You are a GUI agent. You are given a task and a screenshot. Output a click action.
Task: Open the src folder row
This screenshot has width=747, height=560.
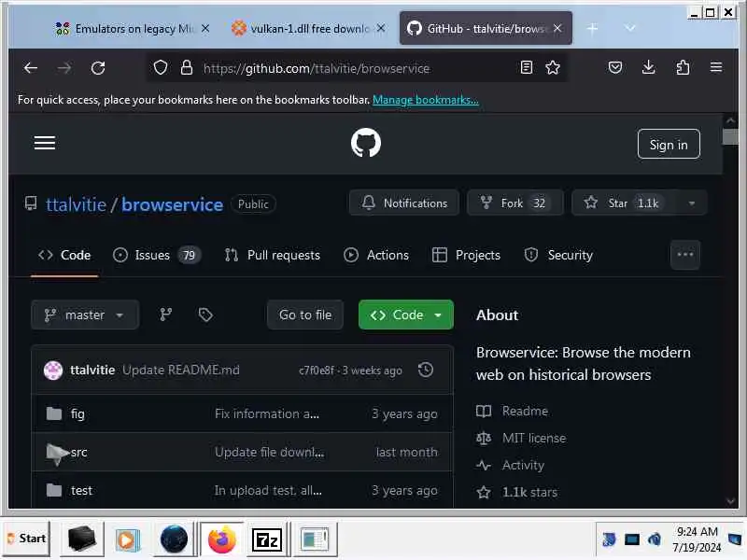242,452
